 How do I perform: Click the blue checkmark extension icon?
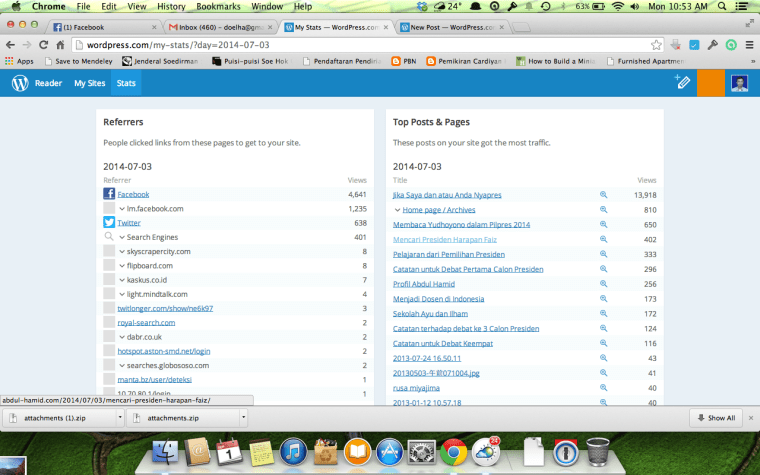[x=694, y=45]
